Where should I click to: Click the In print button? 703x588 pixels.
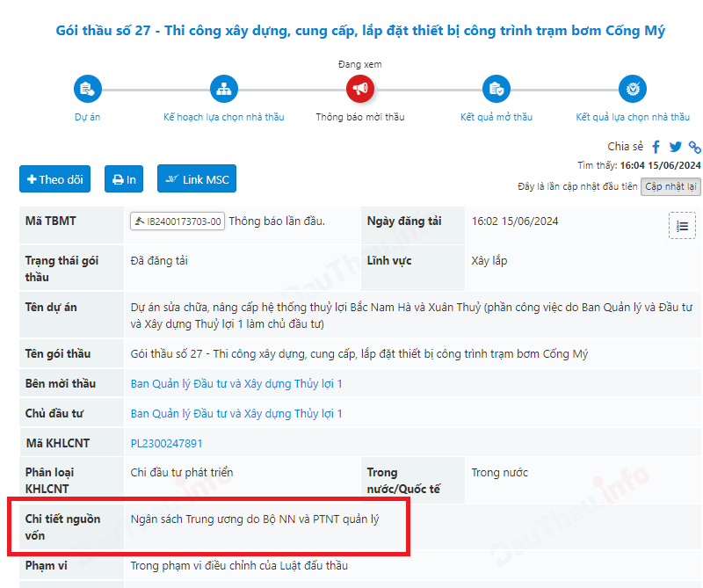[x=124, y=178]
